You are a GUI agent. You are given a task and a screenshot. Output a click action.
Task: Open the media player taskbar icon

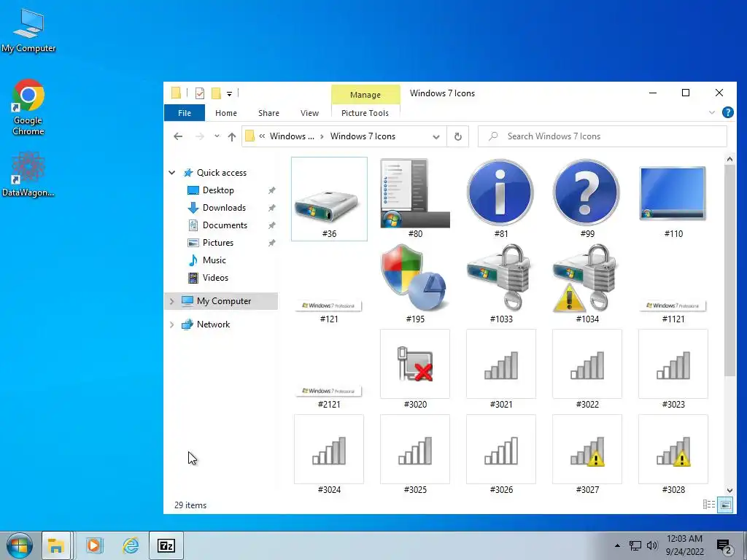(x=94, y=545)
